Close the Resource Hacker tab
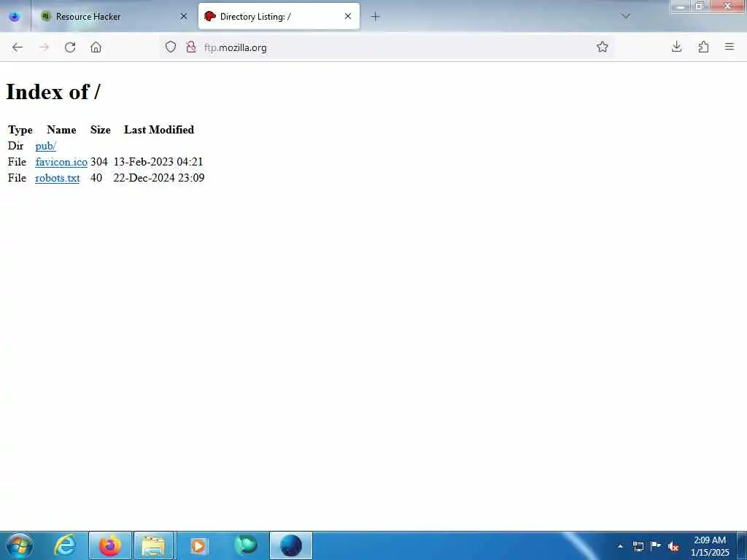 pos(184,16)
